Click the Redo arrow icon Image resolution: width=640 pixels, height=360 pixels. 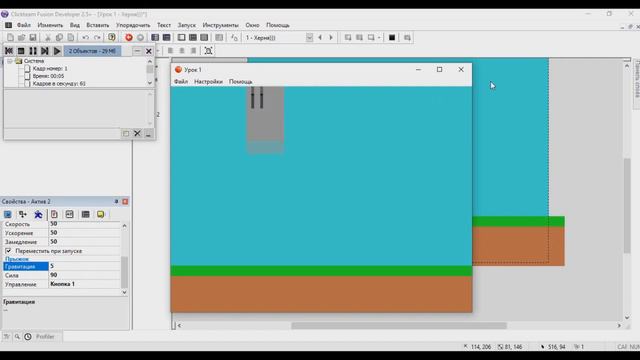point(97,38)
